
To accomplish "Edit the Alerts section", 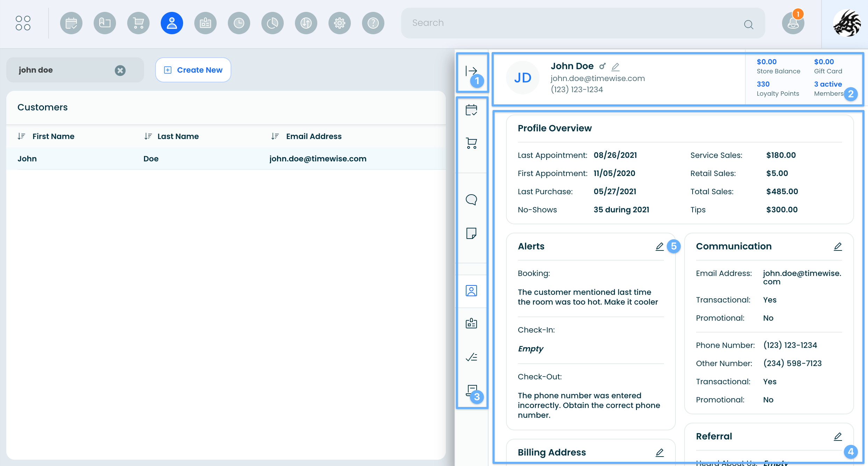I will 659,247.
